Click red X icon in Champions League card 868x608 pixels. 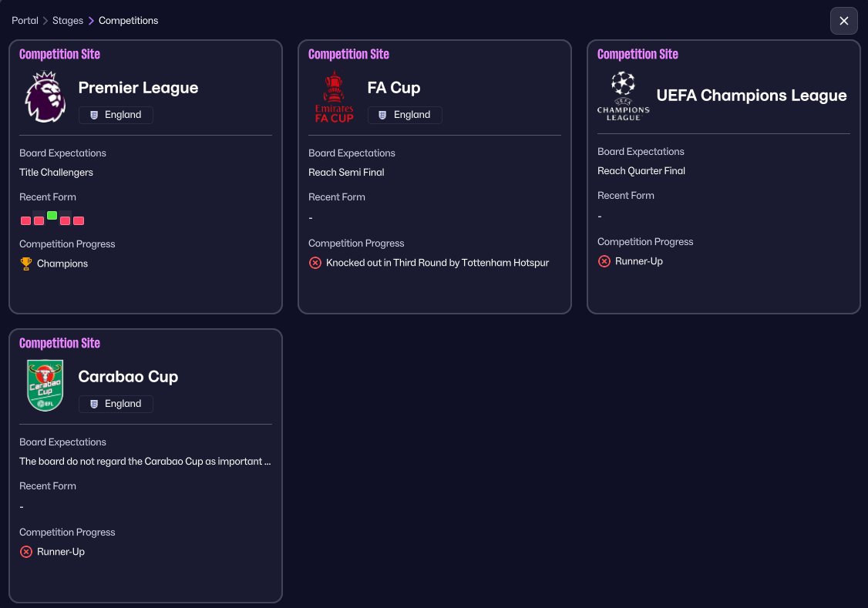pyautogui.click(x=604, y=261)
